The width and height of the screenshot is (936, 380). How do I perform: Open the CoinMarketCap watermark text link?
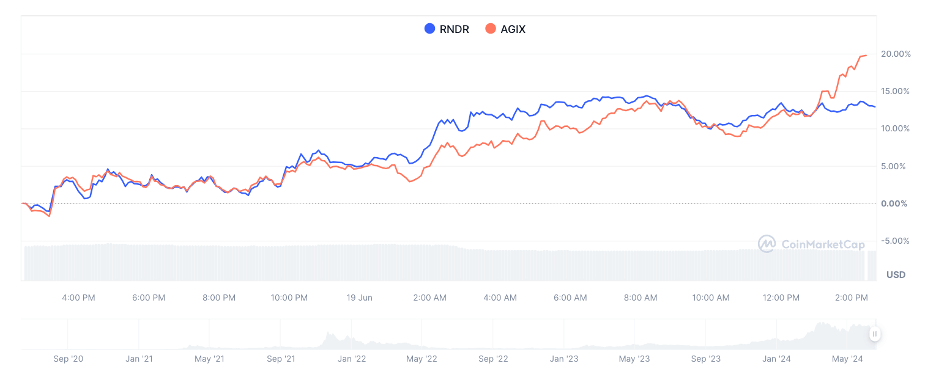click(x=821, y=244)
